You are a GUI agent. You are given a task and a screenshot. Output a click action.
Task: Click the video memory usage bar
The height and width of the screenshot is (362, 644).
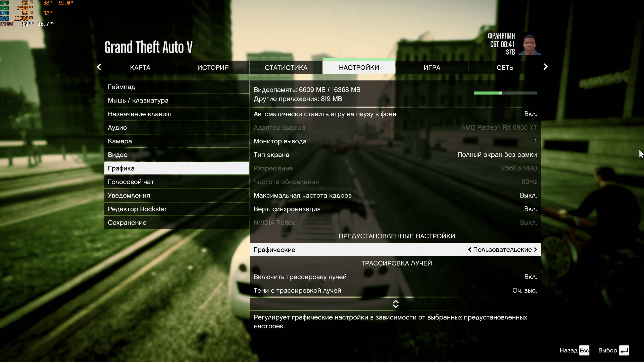(x=506, y=93)
